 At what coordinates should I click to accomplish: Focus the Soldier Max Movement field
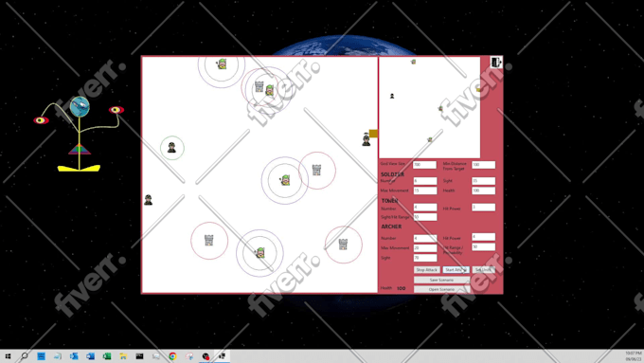[424, 191]
